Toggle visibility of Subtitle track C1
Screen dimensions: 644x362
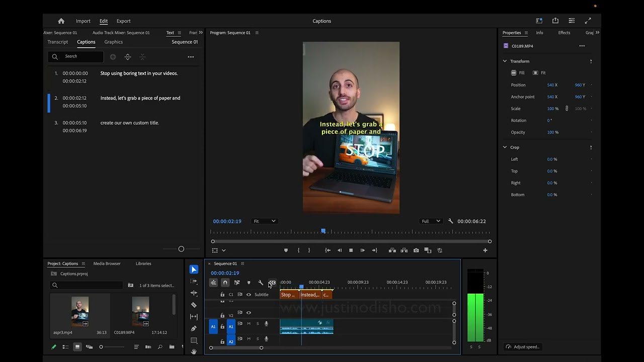tap(249, 295)
